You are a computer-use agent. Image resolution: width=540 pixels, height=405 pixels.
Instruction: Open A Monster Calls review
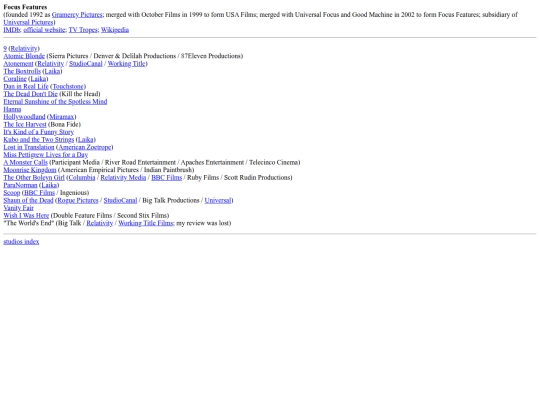pos(25,162)
